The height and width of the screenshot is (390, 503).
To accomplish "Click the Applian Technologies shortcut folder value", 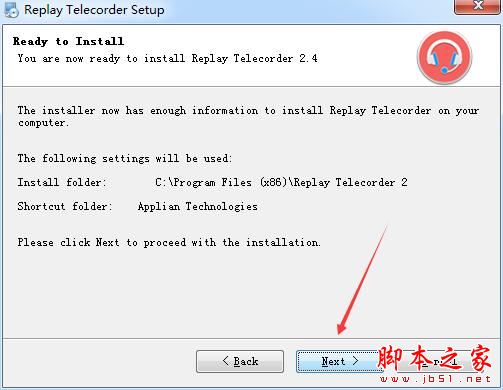I will [197, 206].
